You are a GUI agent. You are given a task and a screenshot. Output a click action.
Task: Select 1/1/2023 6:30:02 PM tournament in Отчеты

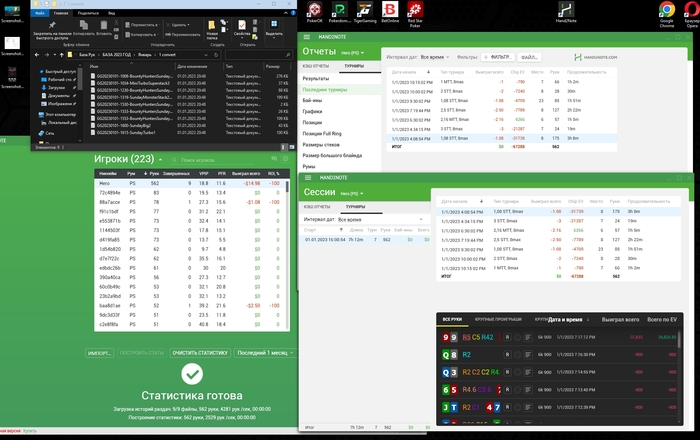click(x=501, y=120)
